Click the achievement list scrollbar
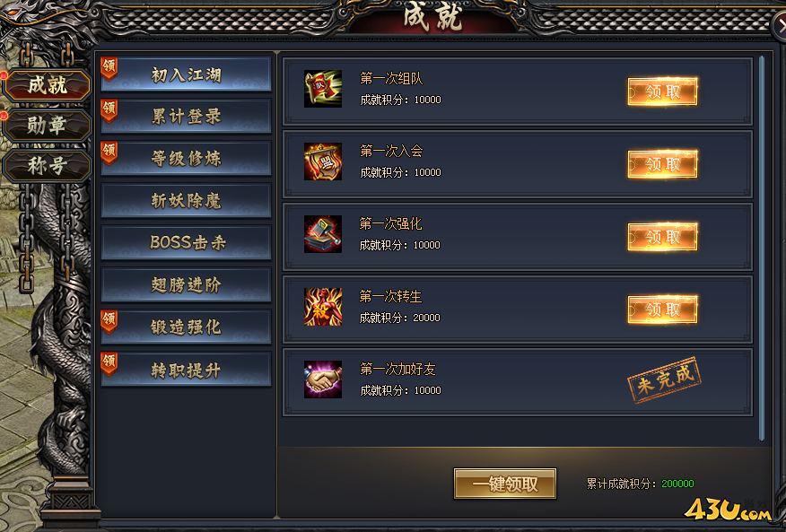786x532 pixels. pos(762,249)
